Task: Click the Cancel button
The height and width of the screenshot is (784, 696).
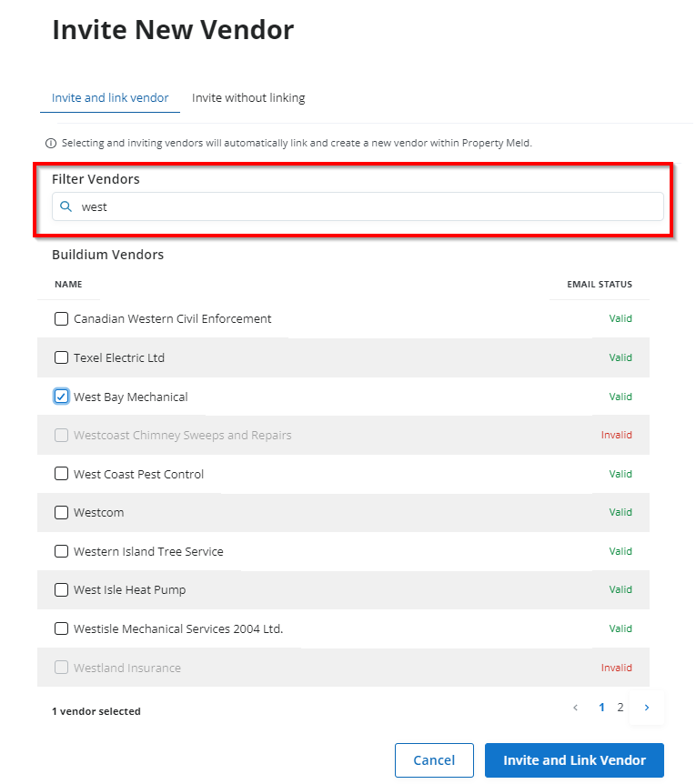Action: tap(434, 760)
